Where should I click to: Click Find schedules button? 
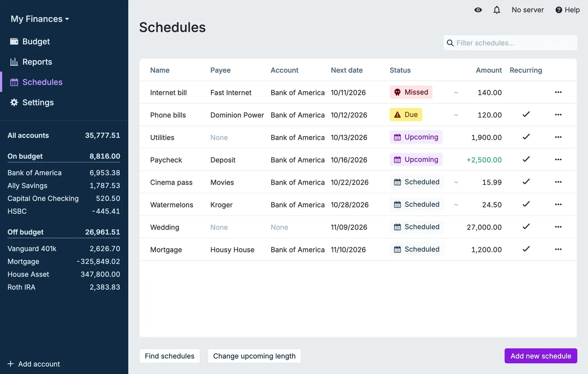(170, 356)
